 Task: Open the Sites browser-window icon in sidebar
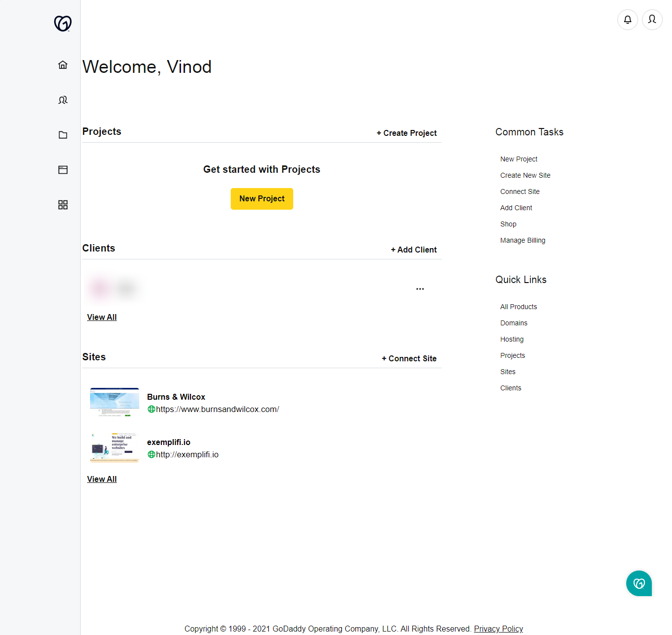point(63,170)
